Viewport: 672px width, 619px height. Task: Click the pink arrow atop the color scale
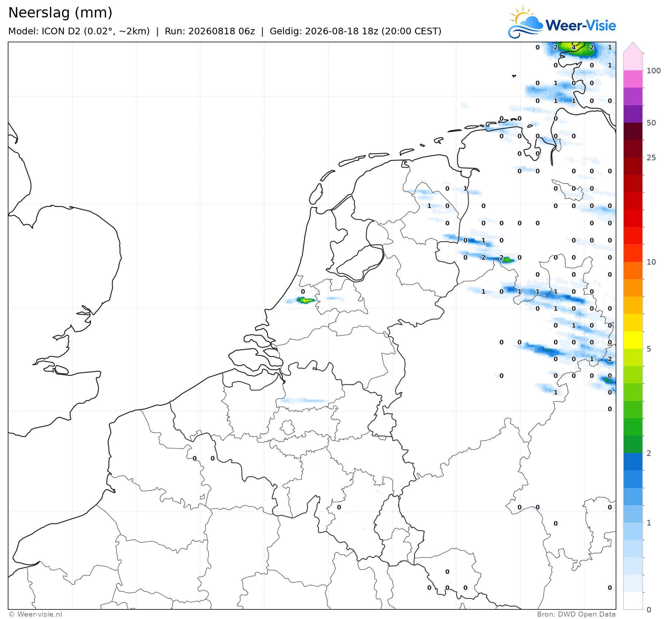point(633,48)
